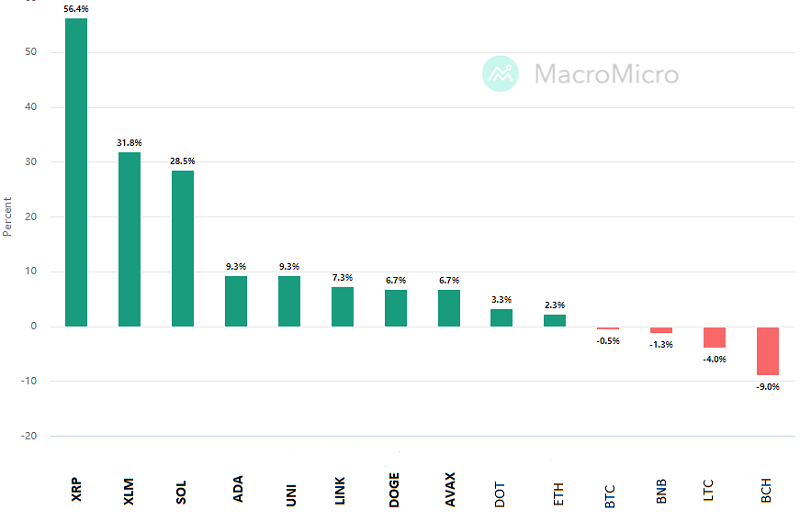Click the LINK bar showing 7.3%
The height and width of the screenshot is (521, 800).
342,306
